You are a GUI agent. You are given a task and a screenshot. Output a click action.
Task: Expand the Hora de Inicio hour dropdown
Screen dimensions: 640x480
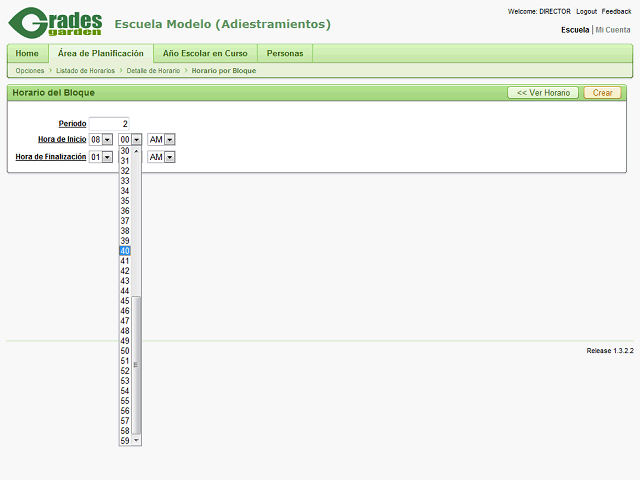point(101,140)
